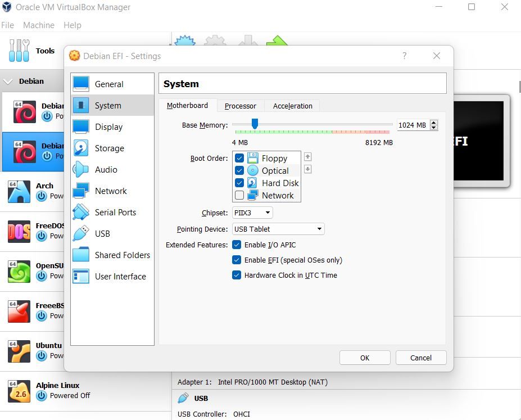Screen dimensions: 521x420
Task: Switch to Processor tab
Action: click(240, 106)
